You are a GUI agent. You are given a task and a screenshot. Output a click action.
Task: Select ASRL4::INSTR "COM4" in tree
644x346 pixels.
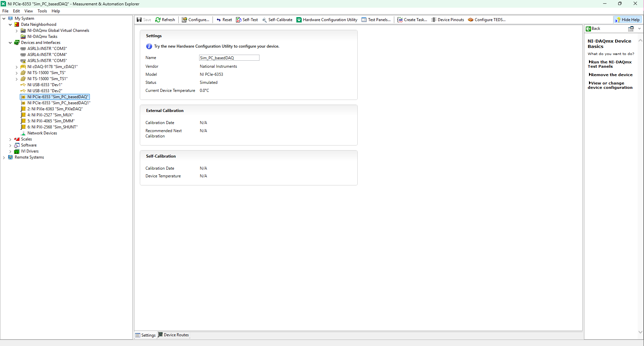[x=47, y=55]
